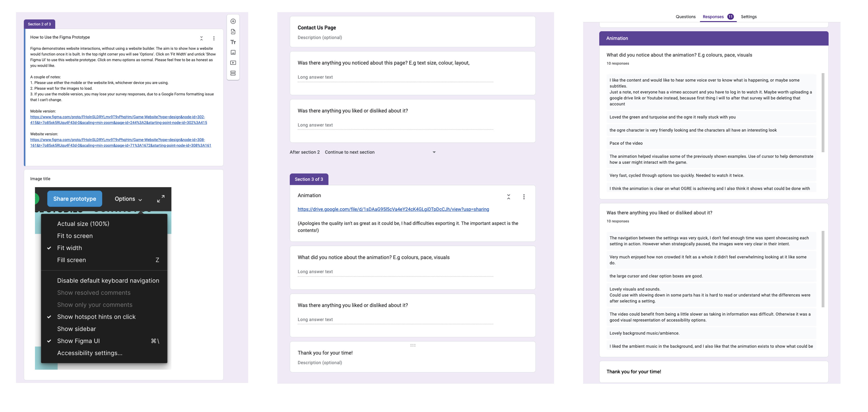Open the Website version Figma link
Screen dimensions: 868x412
click(121, 143)
